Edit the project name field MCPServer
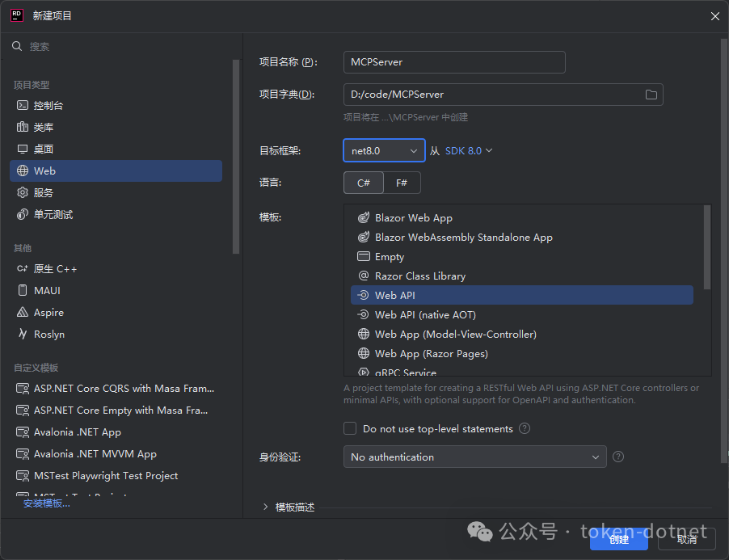Viewport: 729px width, 560px height. click(454, 62)
